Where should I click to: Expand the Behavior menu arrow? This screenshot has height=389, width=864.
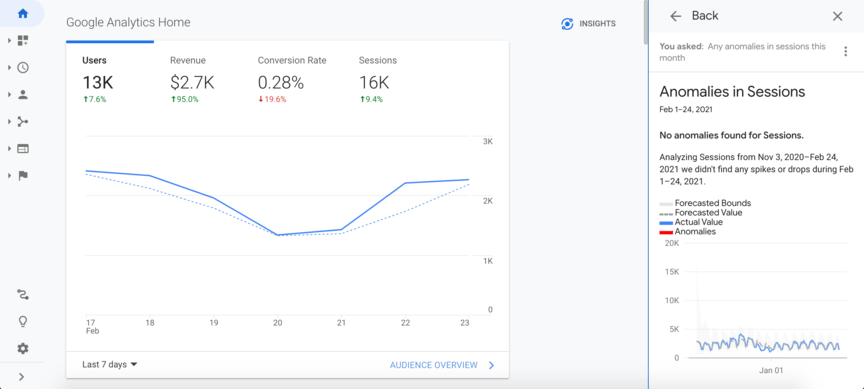pyautogui.click(x=9, y=148)
